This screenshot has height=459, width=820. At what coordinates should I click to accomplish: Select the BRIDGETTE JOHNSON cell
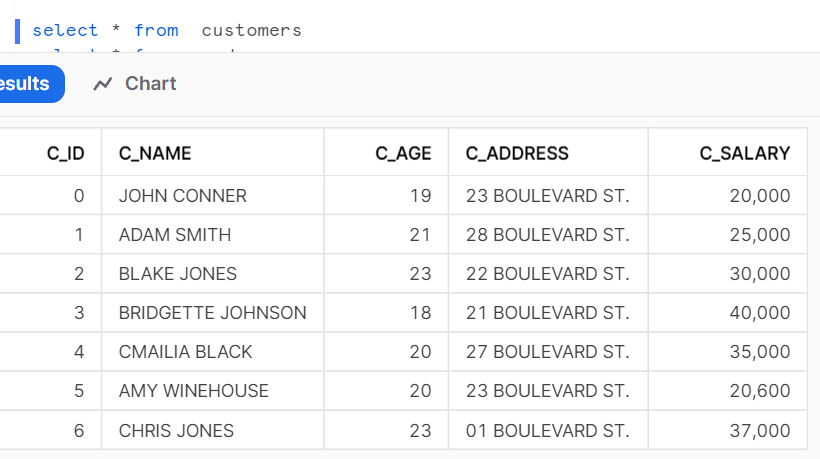(x=213, y=313)
